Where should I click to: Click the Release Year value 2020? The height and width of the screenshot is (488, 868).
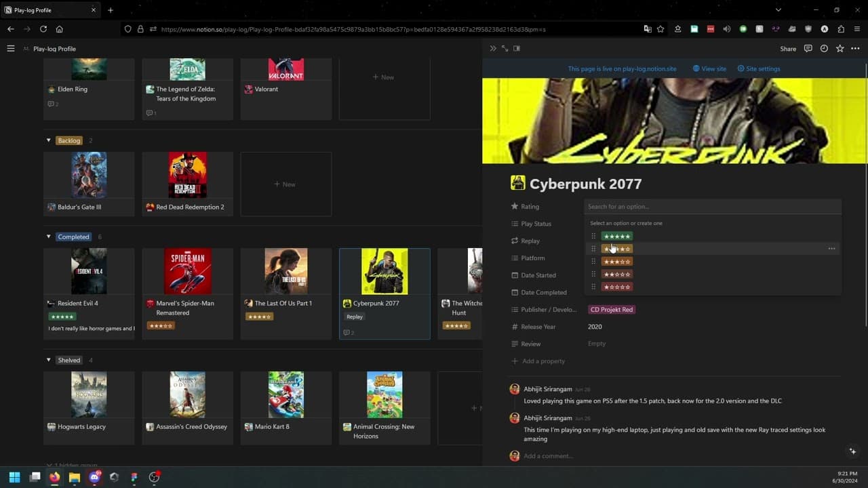click(x=595, y=327)
